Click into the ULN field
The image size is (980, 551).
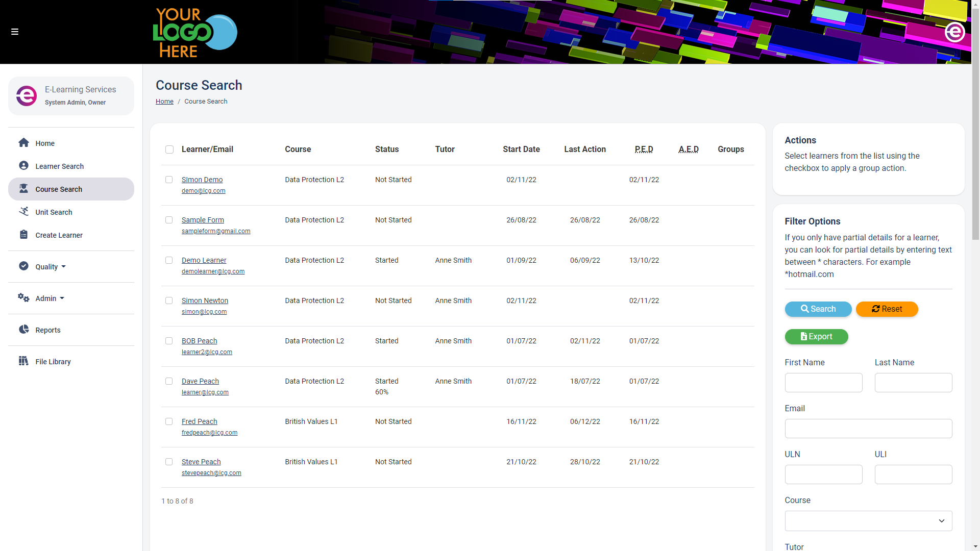[x=823, y=474]
